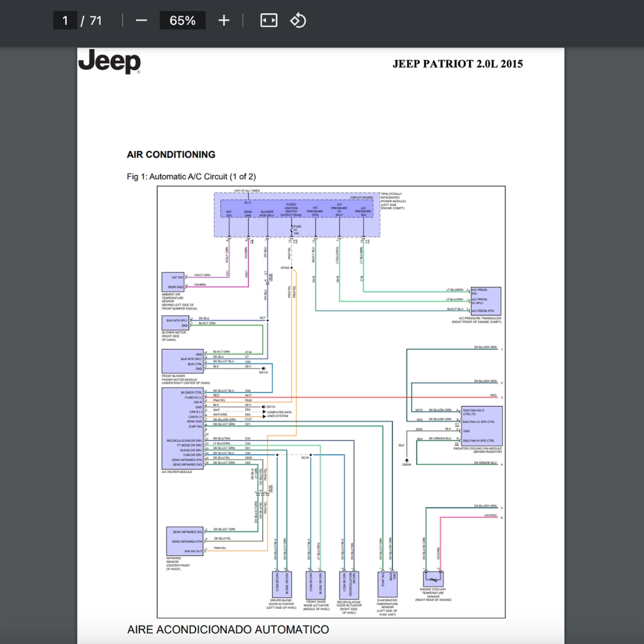This screenshot has height=644, width=644.
Task: Click the JEEP PATRIOT 2.0L 2015 header
Action: (457, 64)
